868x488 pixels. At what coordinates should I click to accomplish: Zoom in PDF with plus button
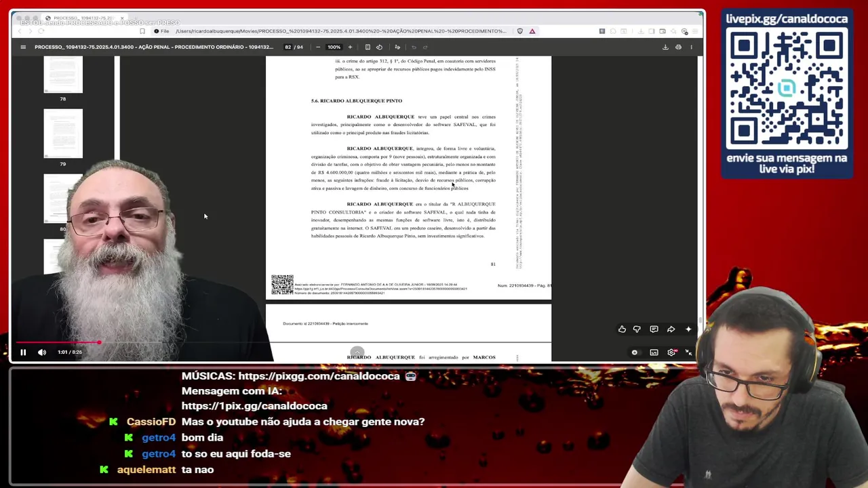[x=350, y=47]
